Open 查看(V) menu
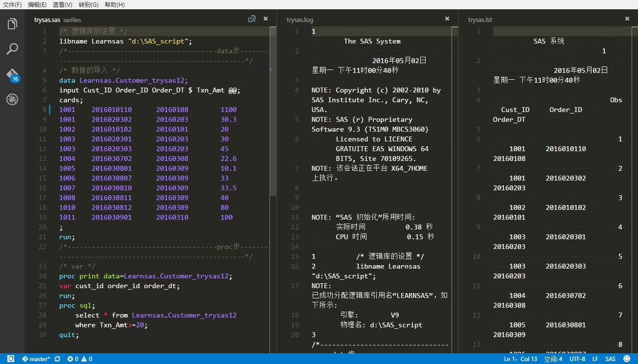 pyautogui.click(x=63, y=4)
